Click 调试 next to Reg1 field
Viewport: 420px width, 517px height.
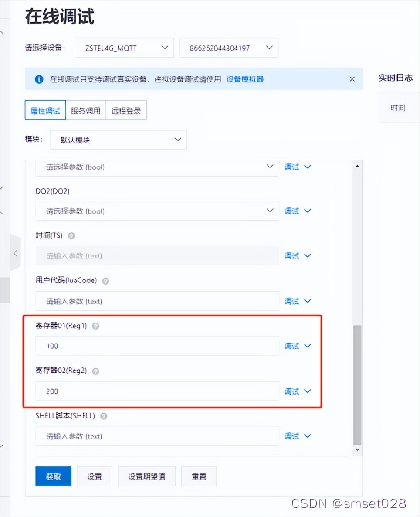pyautogui.click(x=291, y=346)
